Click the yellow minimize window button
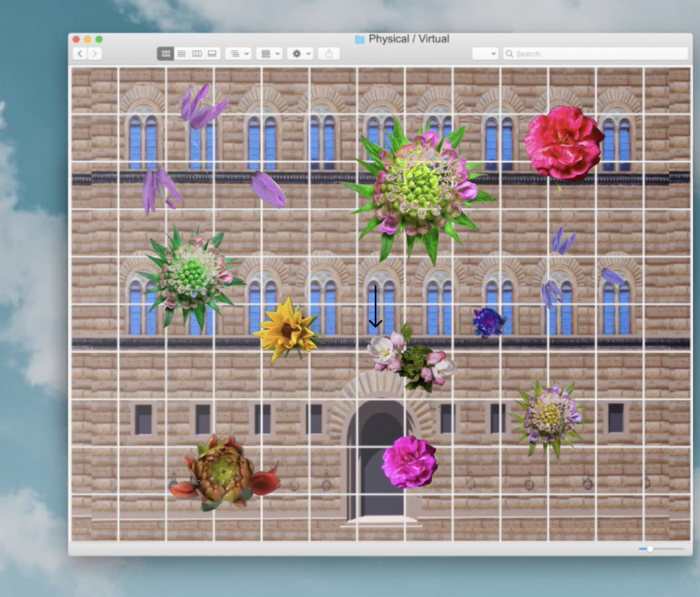 [x=88, y=39]
